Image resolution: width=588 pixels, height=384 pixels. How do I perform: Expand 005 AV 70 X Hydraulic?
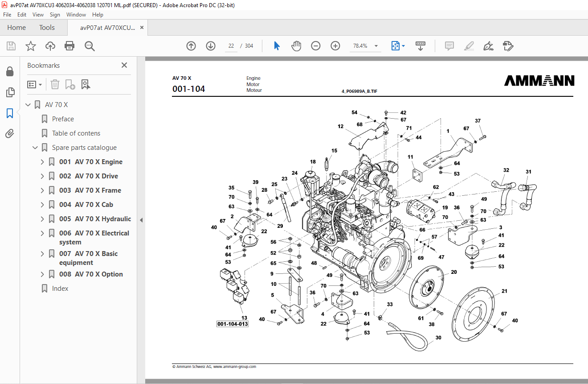[x=43, y=219]
